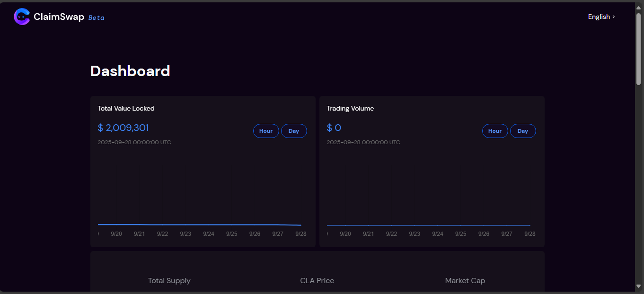Click 9/24 on the Total Value Locked axis
This screenshot has width=644, height=294.
point(209,234)
